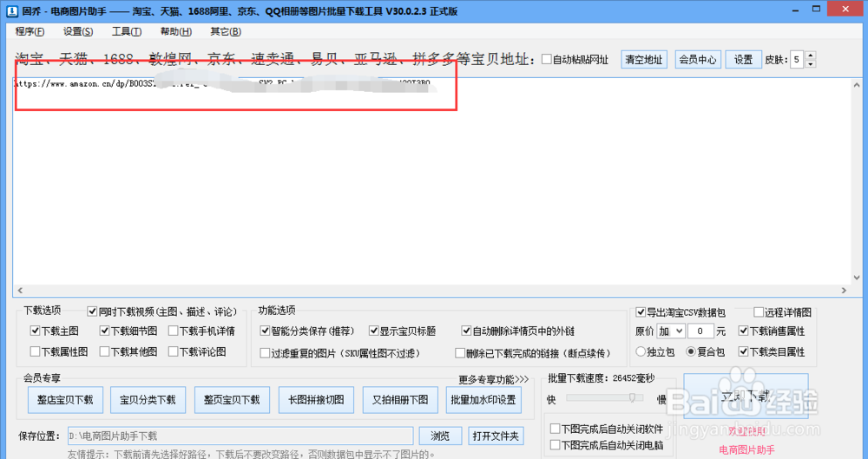868x459 pixels.
Task: Click the vertical scrollbar up arrow
Action: pos(857,85)
